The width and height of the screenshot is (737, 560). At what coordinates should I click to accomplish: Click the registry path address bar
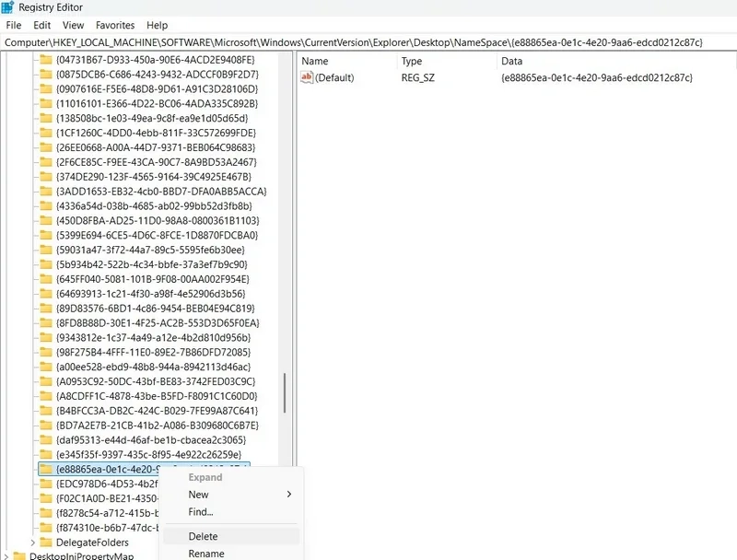pyautogui.click(x=368, y=42)
